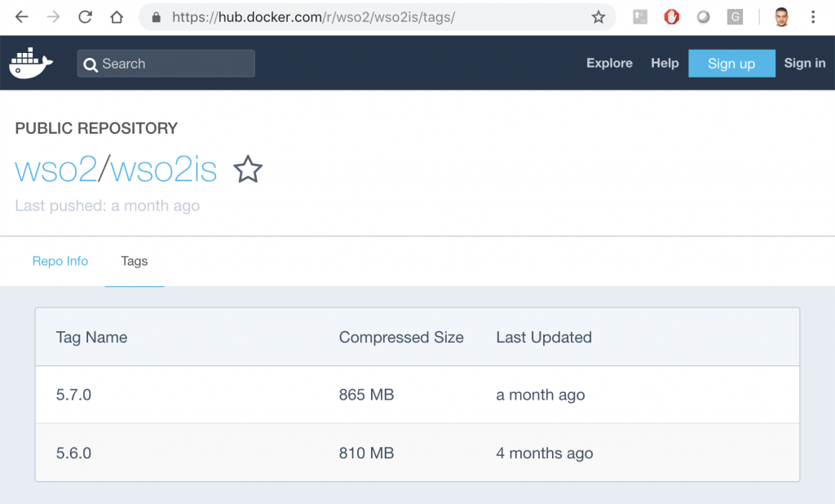Click the browser forward arrow
This screenshot has height=504, width=835.
[53, 17]
